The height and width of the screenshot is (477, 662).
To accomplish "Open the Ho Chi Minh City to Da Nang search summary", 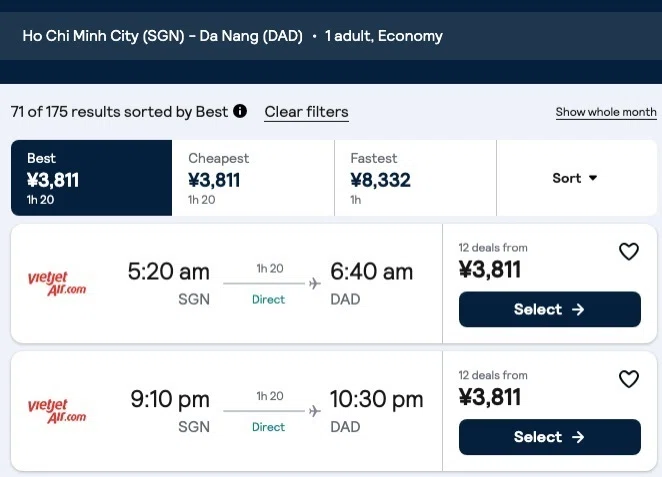I will coord(232,36).
